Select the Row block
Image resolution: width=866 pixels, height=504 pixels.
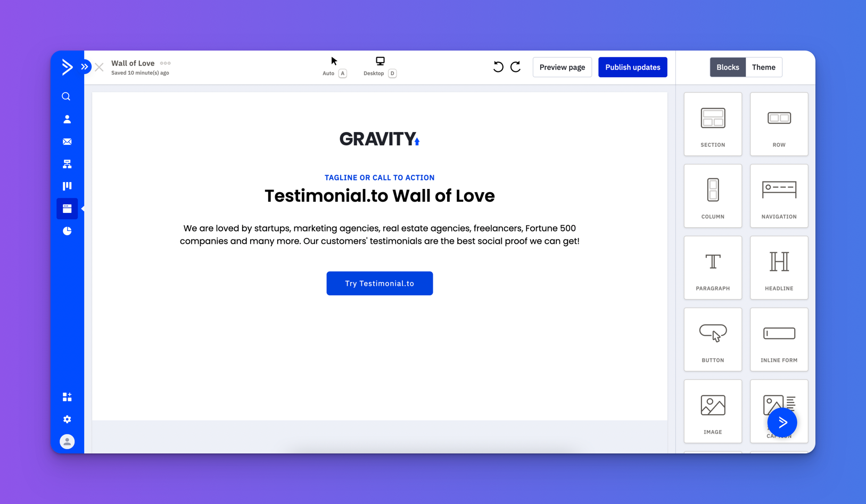pos(779,124)
